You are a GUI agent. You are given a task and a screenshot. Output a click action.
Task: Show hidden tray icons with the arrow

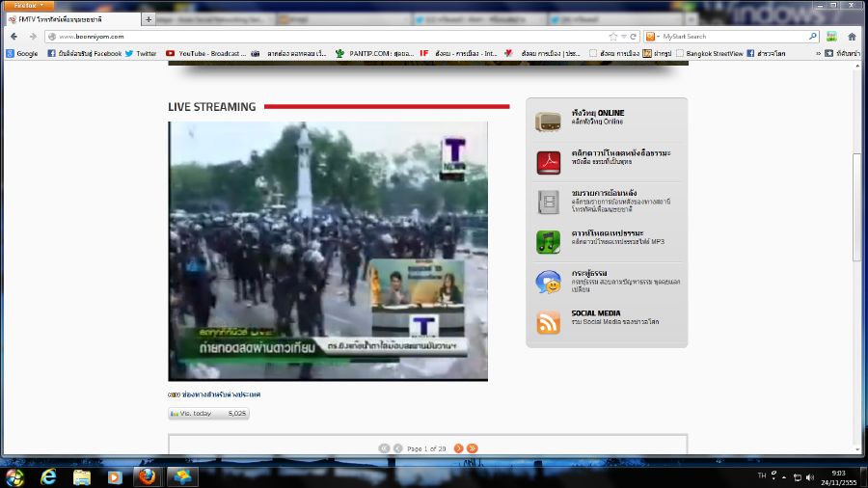(784, 477)
